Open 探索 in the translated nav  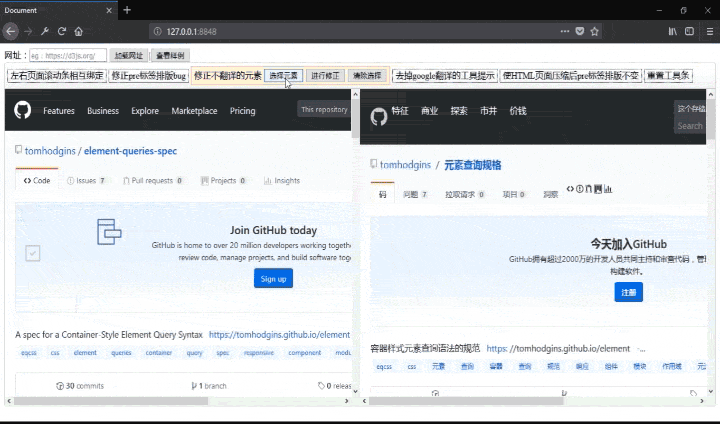pos(459,111)
